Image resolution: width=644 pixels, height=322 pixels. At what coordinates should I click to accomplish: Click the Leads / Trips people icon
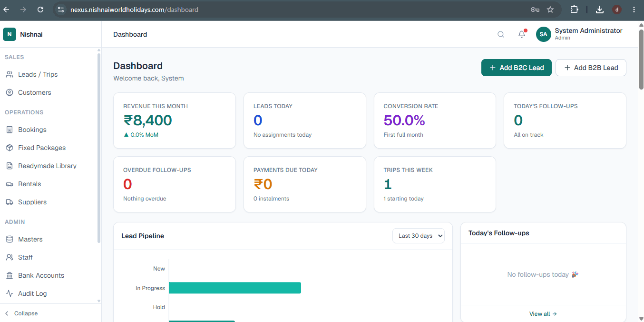[x=10, y=74]
